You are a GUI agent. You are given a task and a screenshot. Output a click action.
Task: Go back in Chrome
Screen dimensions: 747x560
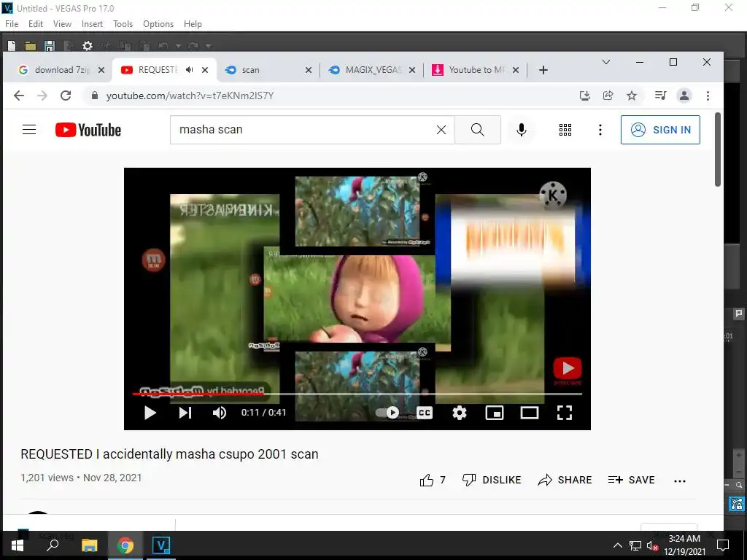[19, 96]
